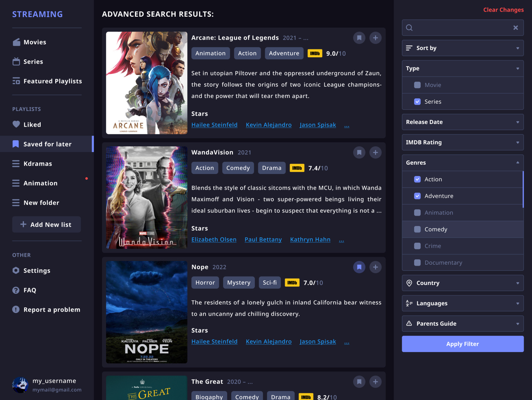Add Arcane: League of Legends to a list

click(x=375, y=38)
